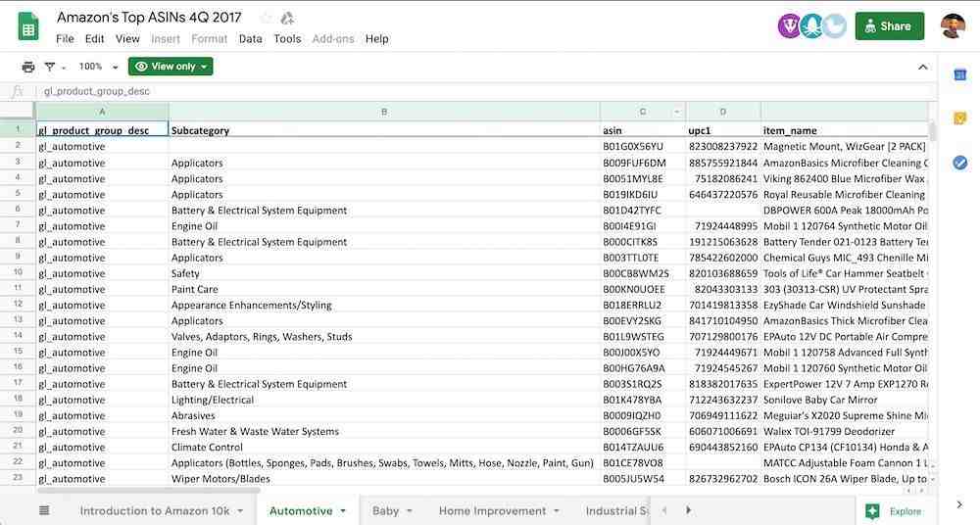Select the Appearance Enhancements/Styling cell

[384, 305]
